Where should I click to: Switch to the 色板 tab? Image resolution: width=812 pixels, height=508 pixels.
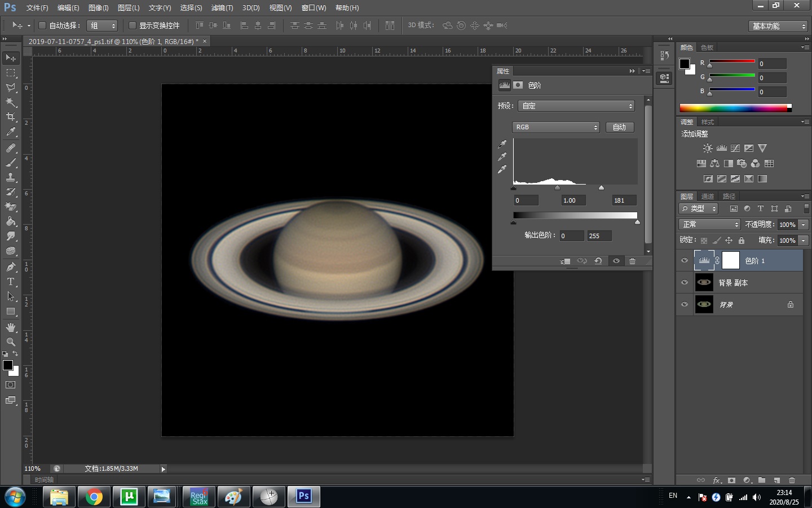[x=707, y=47]
